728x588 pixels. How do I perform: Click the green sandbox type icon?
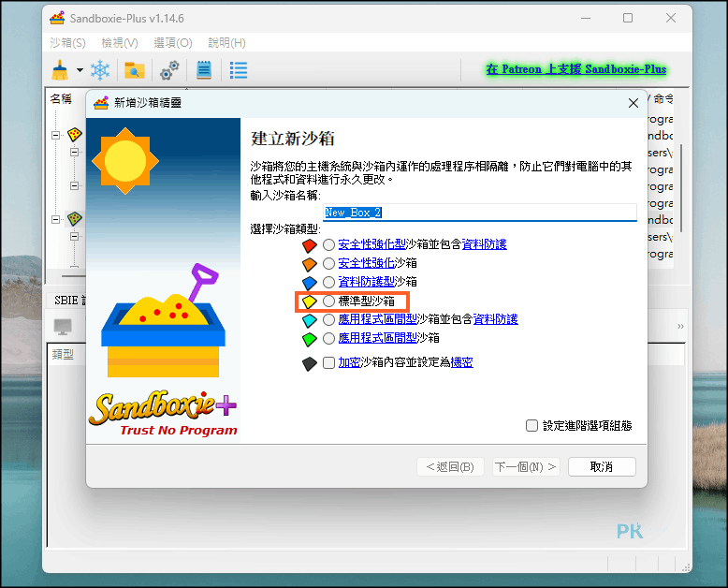(x=309, y=339)
